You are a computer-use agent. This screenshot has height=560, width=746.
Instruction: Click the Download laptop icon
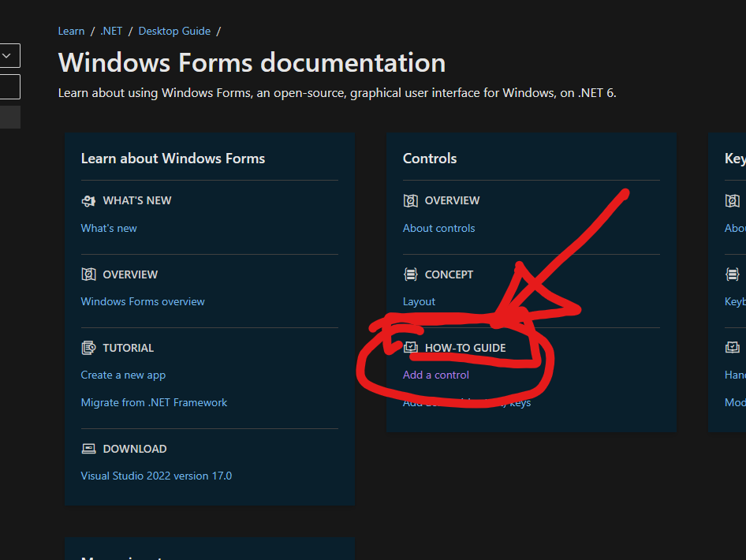click(88, 449)
